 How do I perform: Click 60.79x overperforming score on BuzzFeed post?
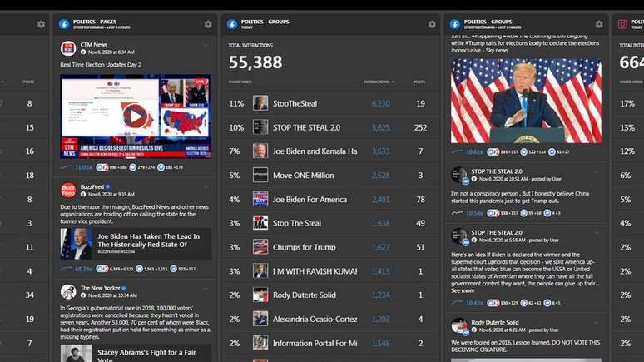click(83, 269)
